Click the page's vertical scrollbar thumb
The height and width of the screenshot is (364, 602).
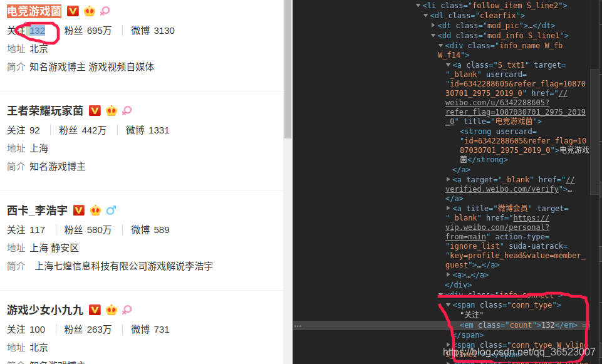pos(288,69)
